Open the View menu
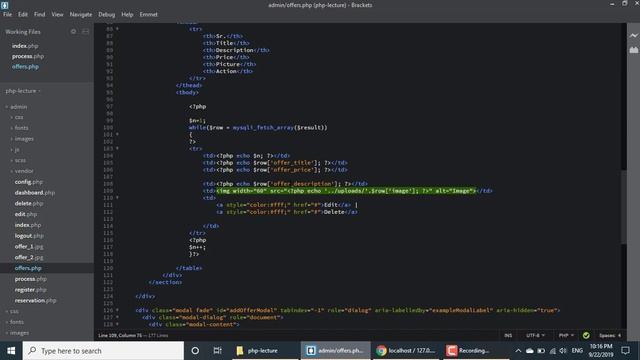This screenshot has height=360, width=640. 58,14
